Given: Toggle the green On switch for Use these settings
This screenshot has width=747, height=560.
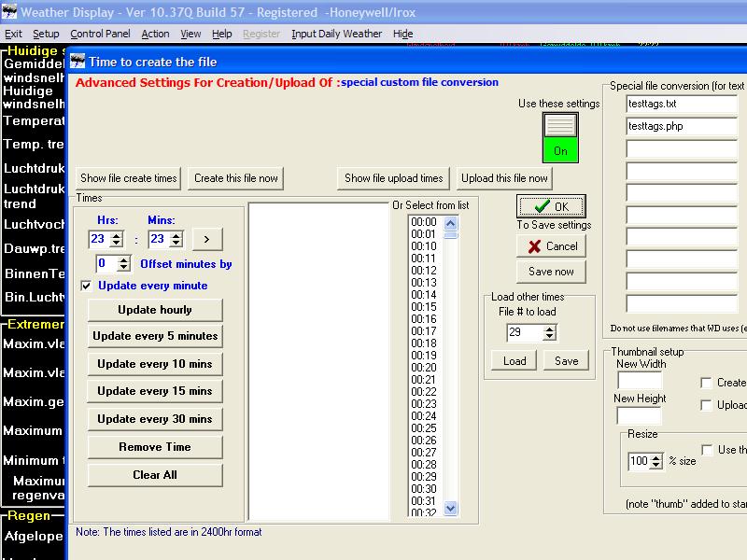Looking at the screenshot, I should tap(560, 138).
